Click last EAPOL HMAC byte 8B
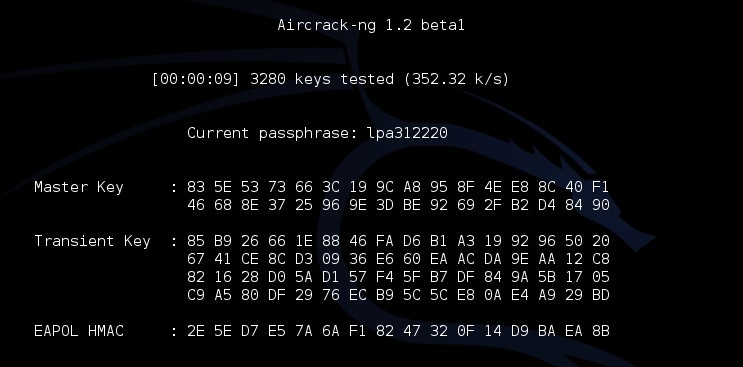Viewport: 743px width, 367px height. 600,331
